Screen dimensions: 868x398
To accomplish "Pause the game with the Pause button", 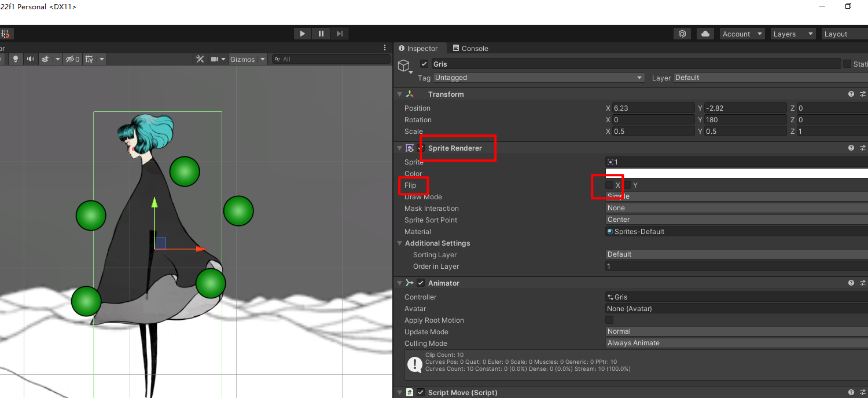I will pos(321,34).
